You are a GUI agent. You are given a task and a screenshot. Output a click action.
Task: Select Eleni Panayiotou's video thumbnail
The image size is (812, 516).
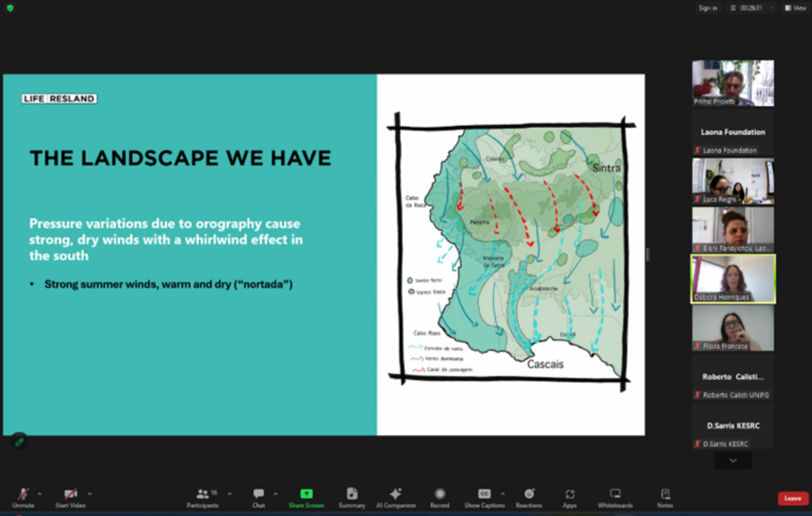pos(733,230)
